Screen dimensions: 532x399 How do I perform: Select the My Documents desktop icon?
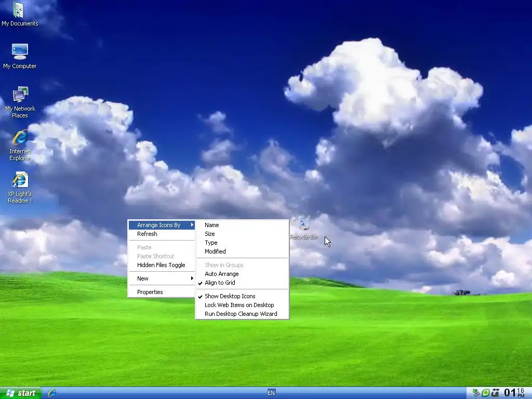(20, 14)
